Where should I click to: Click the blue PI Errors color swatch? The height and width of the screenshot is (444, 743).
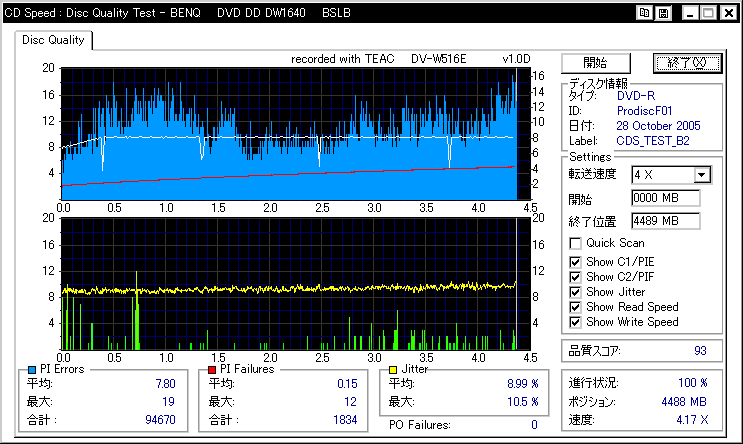pos(32,370)
